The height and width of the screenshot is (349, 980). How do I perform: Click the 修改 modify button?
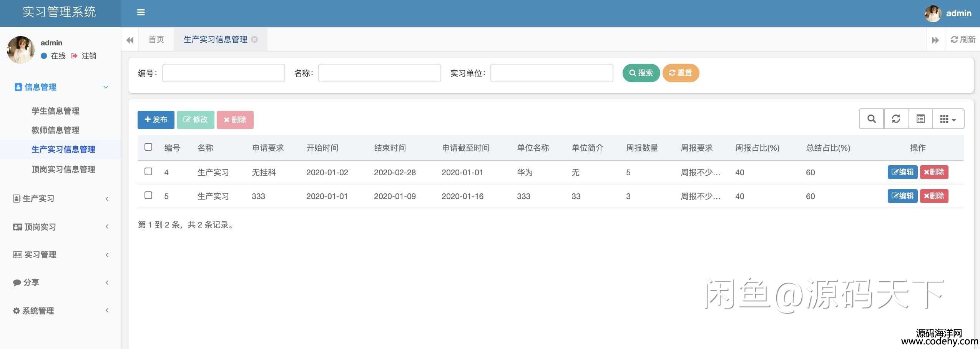coord(195,120)
